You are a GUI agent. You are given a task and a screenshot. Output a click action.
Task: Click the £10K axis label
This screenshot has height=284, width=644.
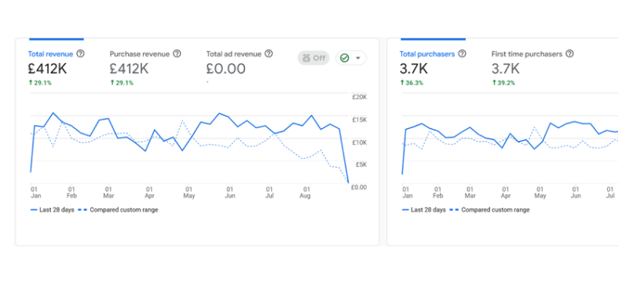[x=360, y=142]
